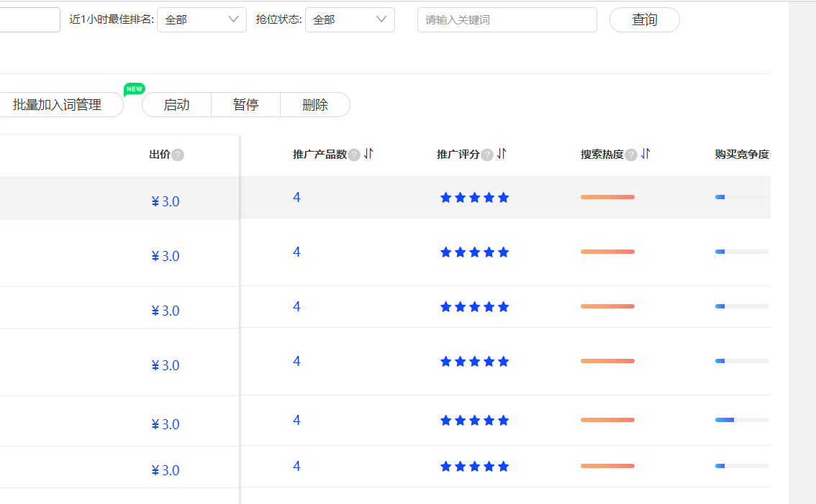The image size is (816, 504).
Task: Click the 查询 query button
Action: pos(644,19)
